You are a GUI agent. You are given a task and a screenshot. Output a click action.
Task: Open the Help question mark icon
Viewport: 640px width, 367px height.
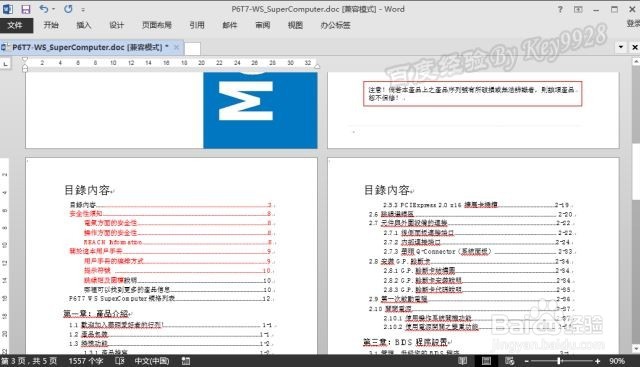(560, 9)
